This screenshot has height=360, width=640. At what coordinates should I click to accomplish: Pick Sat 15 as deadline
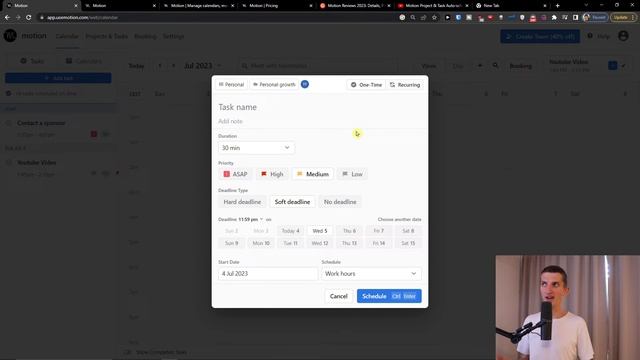pyautogui.click(x=408, y=243)
